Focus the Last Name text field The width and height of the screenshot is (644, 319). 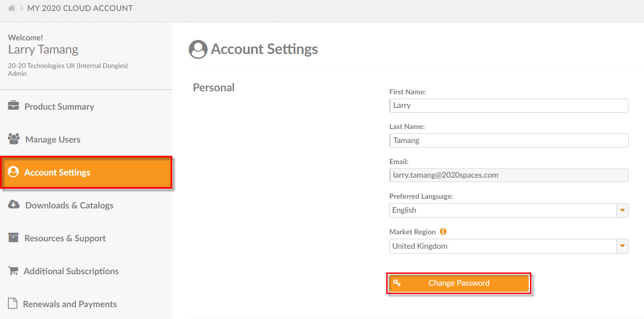[x=509, y=140]
